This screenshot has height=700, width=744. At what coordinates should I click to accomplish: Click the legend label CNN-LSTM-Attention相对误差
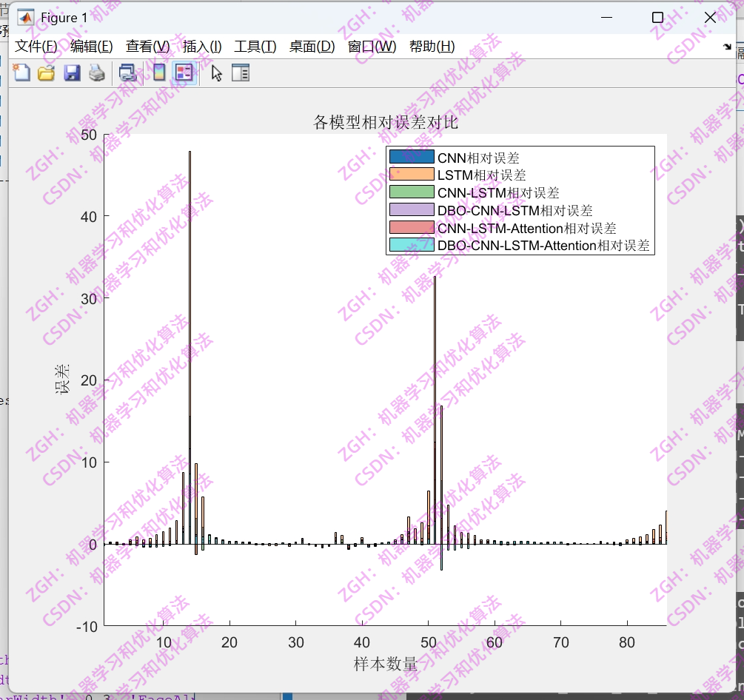click(x=526, y=228)
